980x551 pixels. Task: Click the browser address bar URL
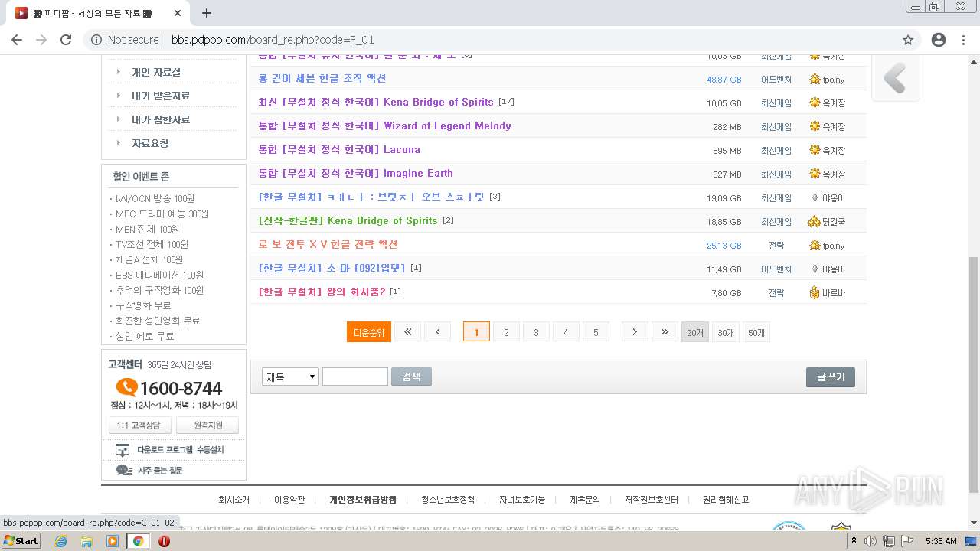(273, 40)
